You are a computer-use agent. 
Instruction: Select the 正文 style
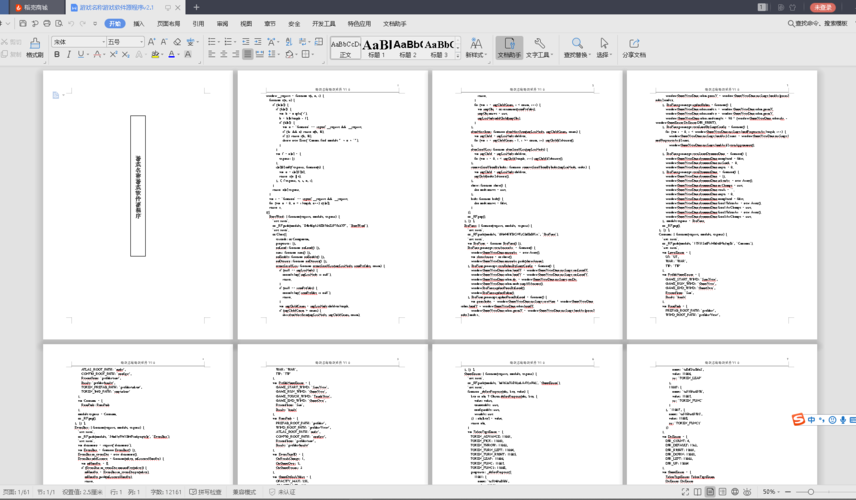(x=346, y=48)
